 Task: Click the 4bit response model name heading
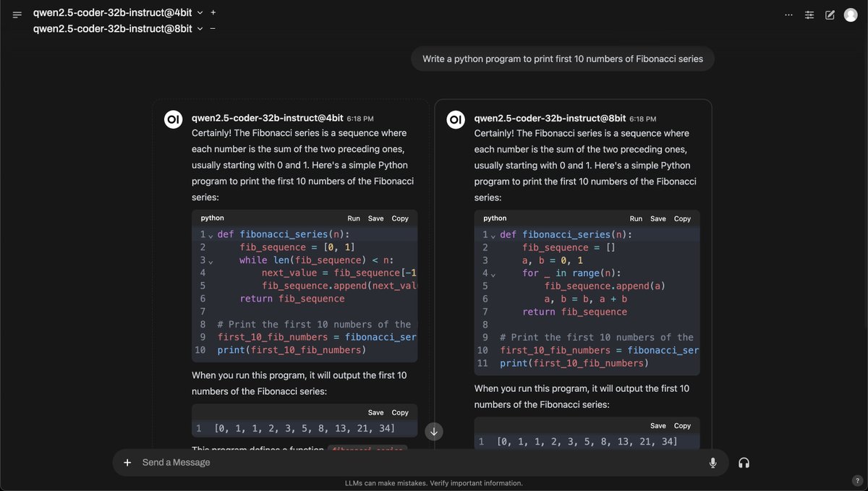pos(267,117)
